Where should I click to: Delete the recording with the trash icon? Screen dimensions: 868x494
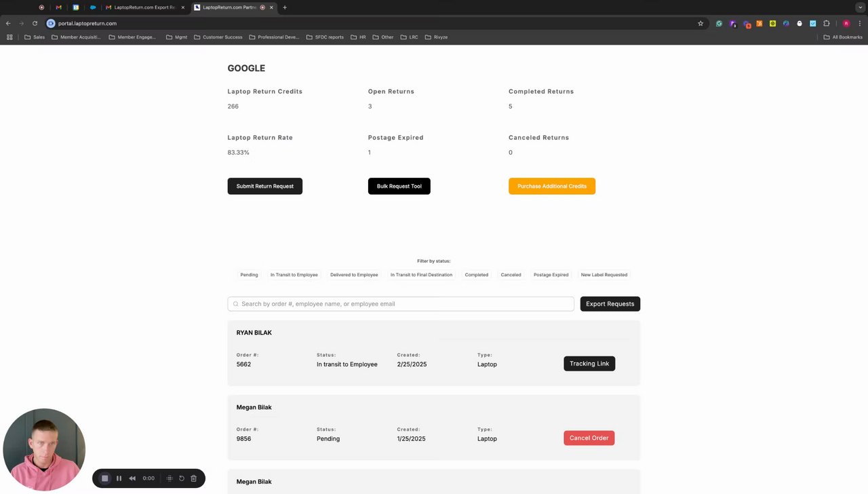point(193,478)
